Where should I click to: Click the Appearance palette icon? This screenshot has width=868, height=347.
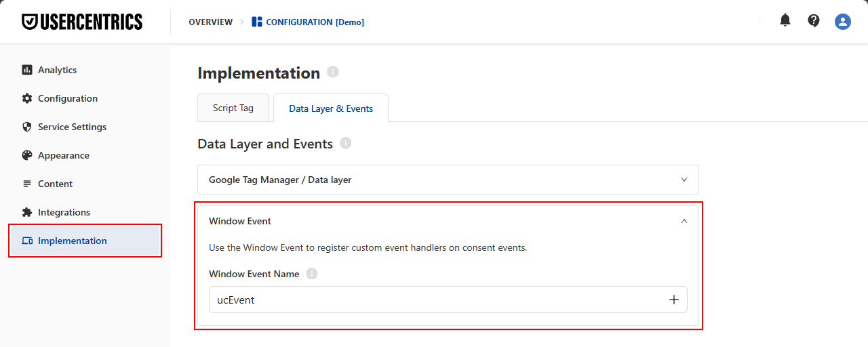[27, 155]
